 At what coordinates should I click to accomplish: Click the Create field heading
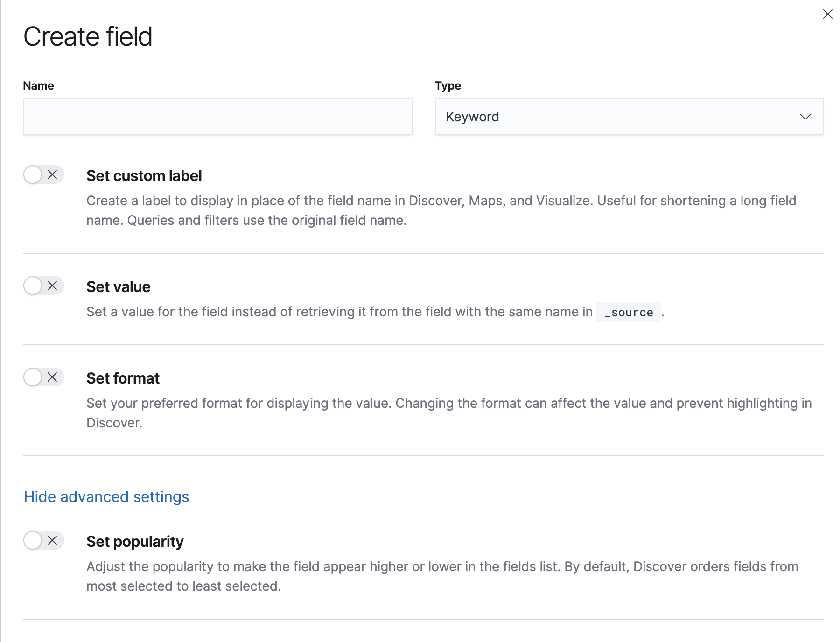[x=88, y=37]
